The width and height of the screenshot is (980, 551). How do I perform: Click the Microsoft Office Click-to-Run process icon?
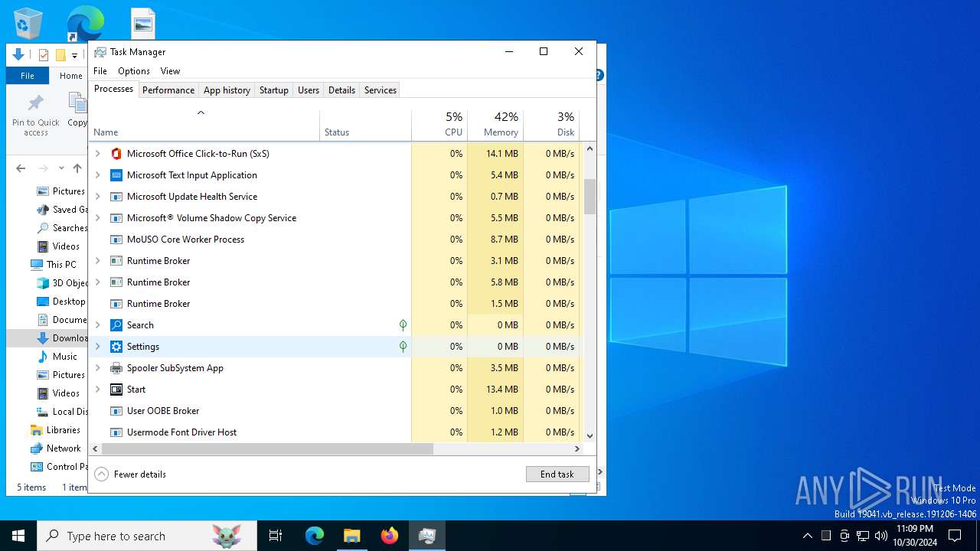(x=116, y=154)
